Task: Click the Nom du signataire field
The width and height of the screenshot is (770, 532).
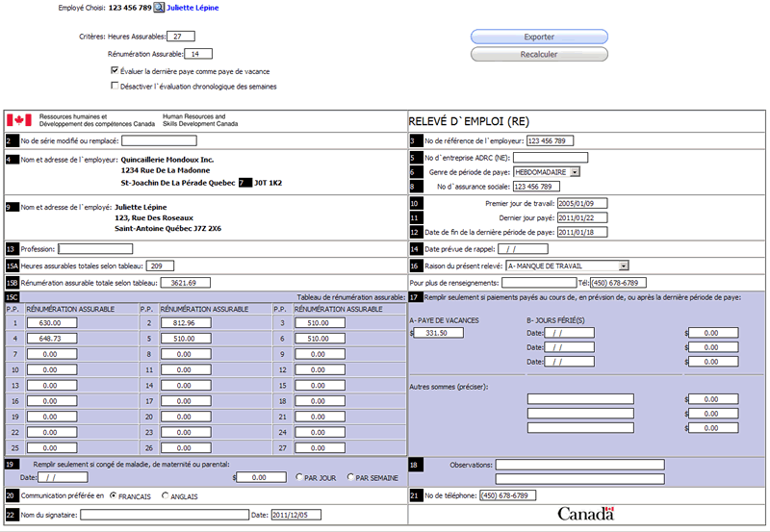Action: coord(165,515)
